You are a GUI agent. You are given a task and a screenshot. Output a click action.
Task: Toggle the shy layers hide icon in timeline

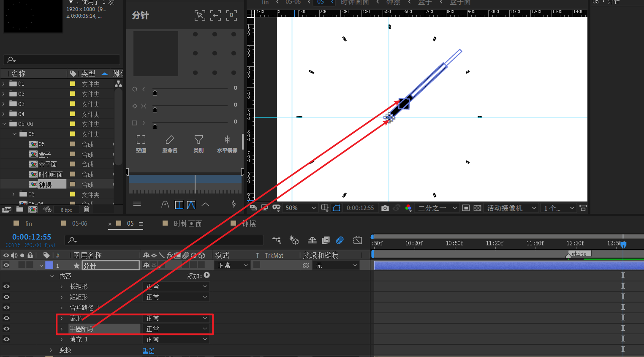click(x=312, y=240)
